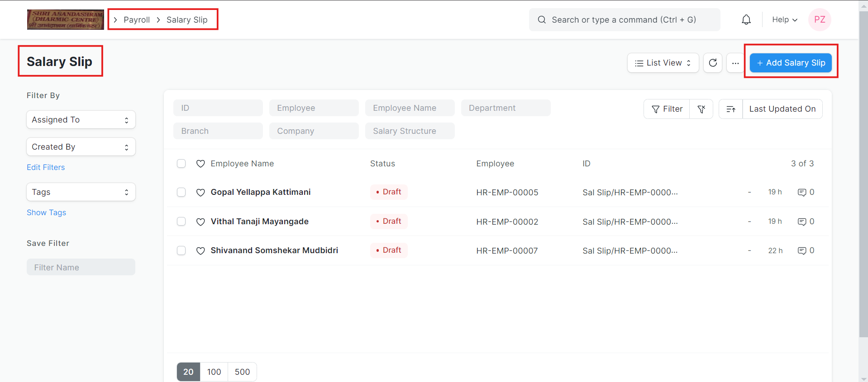Toggle sort order direction icon
Screen dimensions: 868x382
731,109
